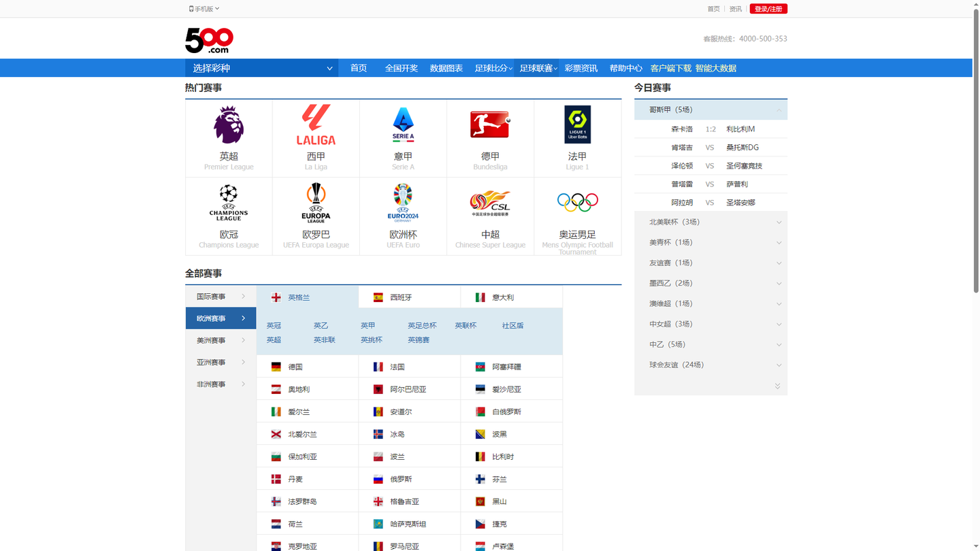
Task: Click the 500.com site logo
Action: 209,41
